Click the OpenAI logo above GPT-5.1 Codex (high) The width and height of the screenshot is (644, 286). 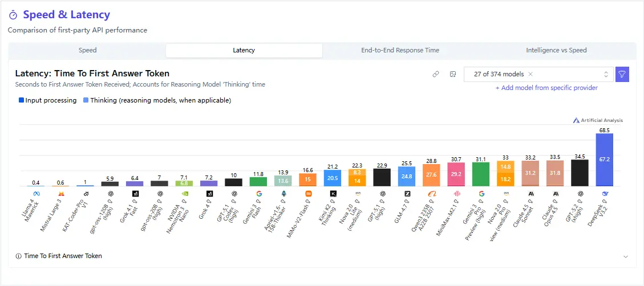234,193
